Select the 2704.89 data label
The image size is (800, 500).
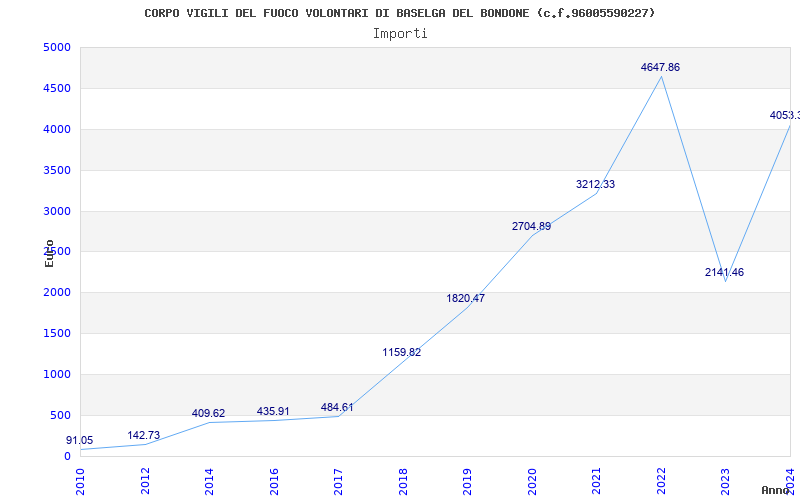pyautogui.click(x=531, y=226)
